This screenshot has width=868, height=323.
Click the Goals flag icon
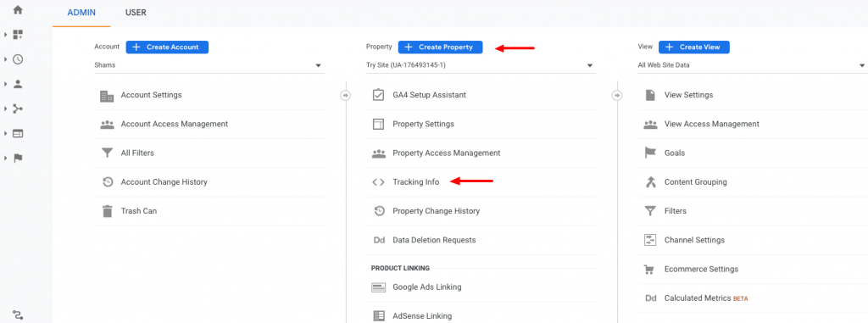pos(650,153)
